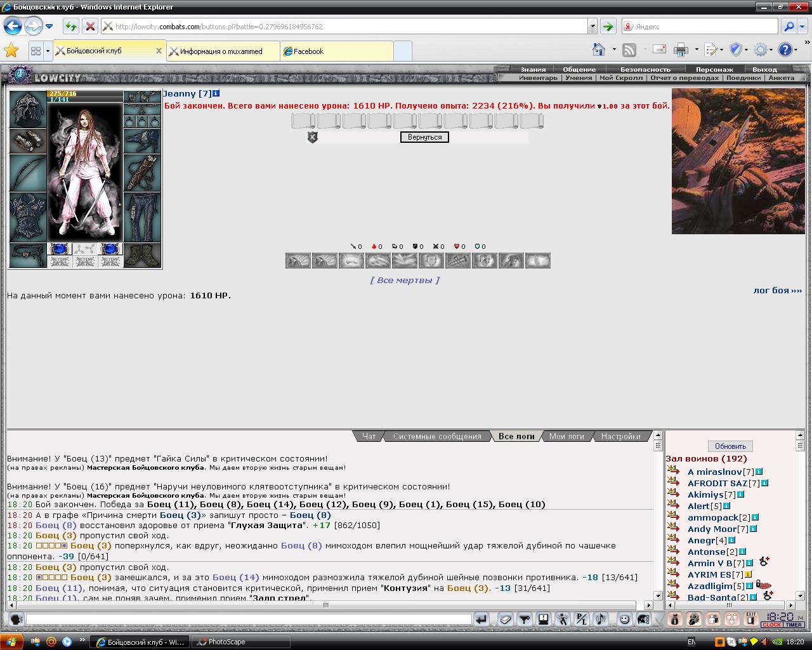Click the CLOCK label under game time
Screen dimensions: 812x650
point(771,625)
